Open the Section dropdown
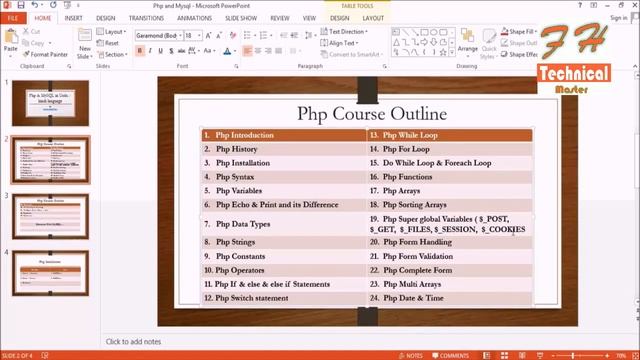Viewport: 640px width, 360px height. coord(112,54)
